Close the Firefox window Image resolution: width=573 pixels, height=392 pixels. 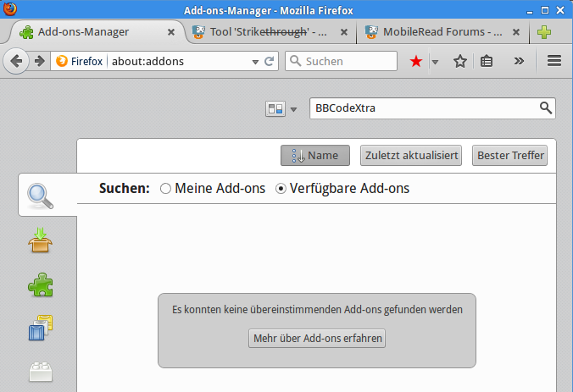(x=560, y=11)
